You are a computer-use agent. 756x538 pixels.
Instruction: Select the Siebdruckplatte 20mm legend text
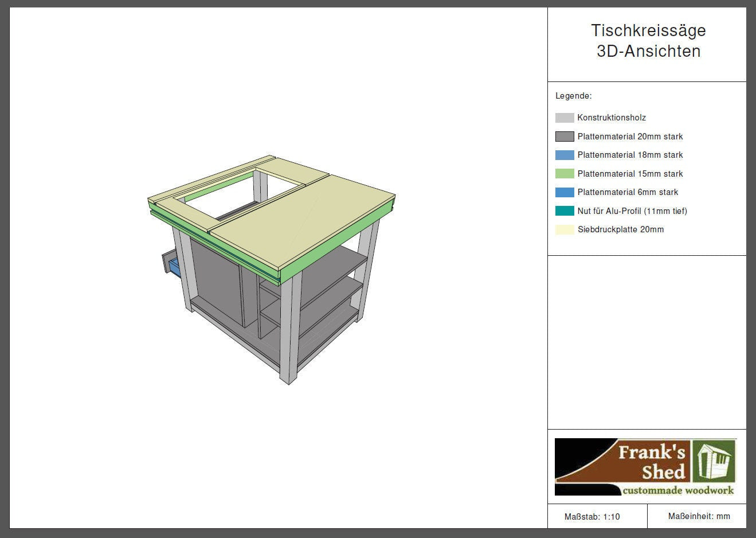pos(620,229)
